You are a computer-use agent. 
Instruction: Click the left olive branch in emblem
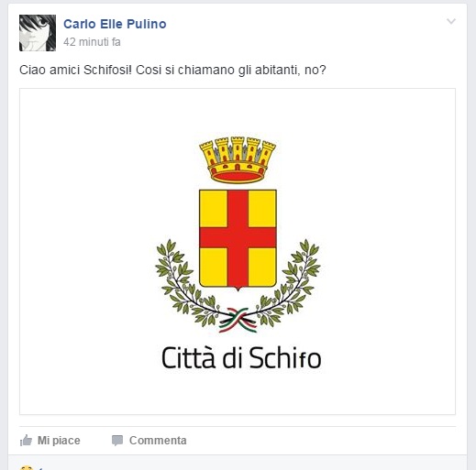click(190, 282)
